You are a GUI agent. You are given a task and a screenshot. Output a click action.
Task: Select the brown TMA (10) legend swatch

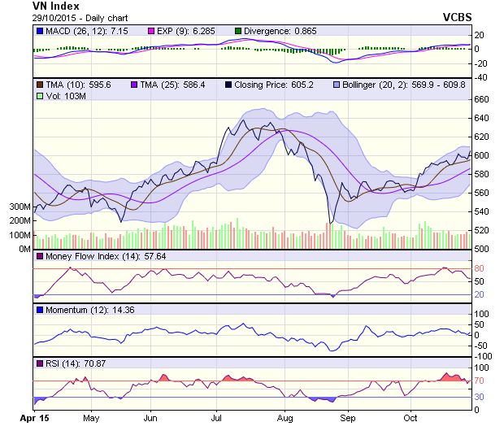(x=39, y=84)
